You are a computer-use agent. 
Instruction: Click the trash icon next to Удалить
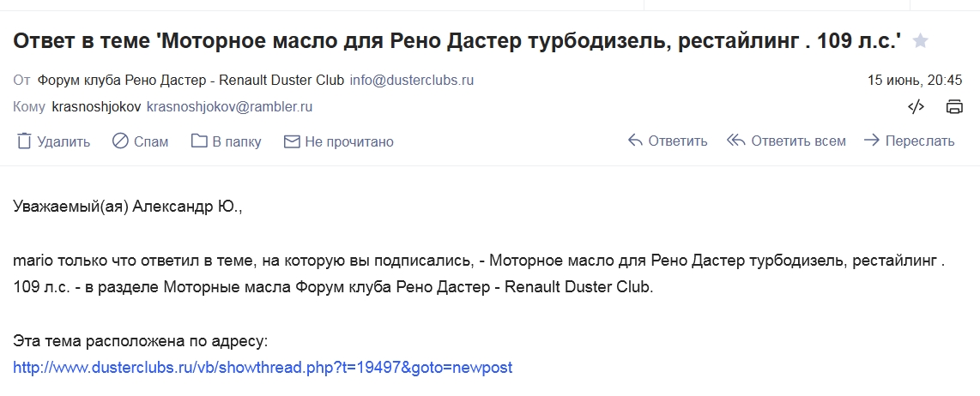(x=24, y=141)
